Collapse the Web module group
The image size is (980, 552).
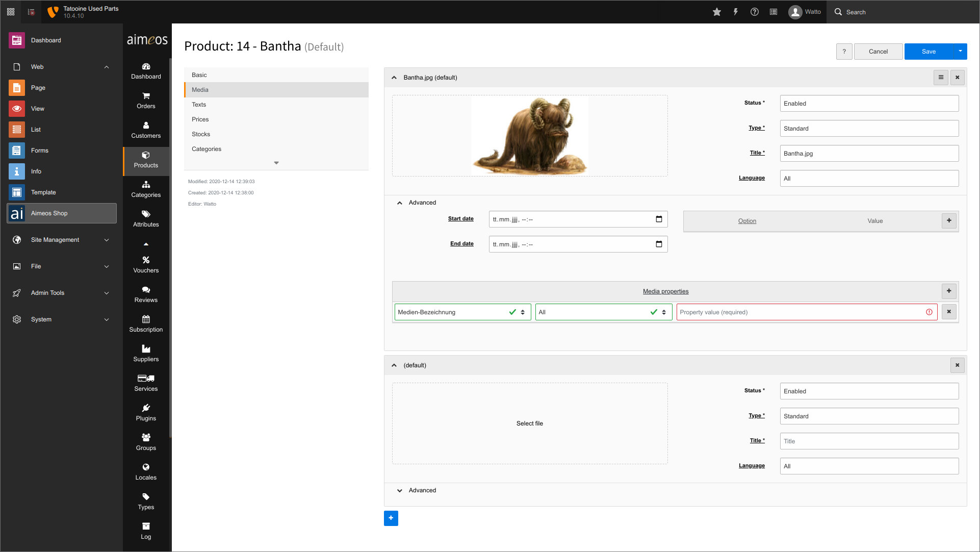(107, 67)
